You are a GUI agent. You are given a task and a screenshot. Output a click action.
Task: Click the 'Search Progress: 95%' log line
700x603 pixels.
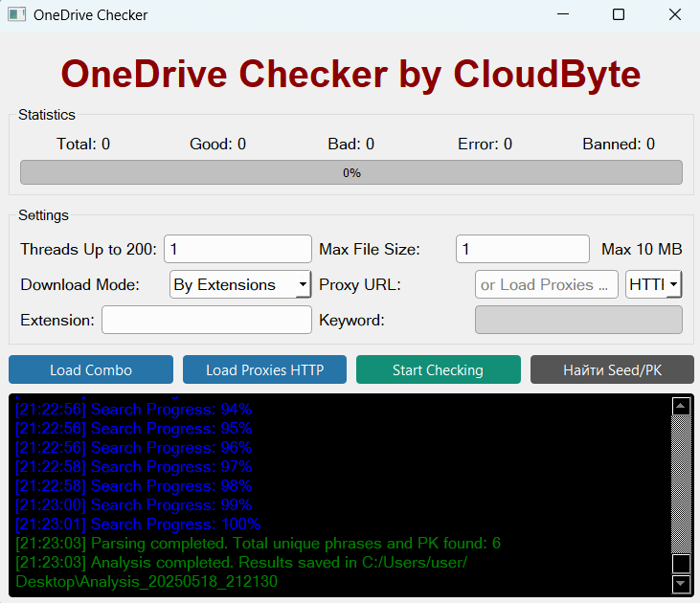pos(134,429)
